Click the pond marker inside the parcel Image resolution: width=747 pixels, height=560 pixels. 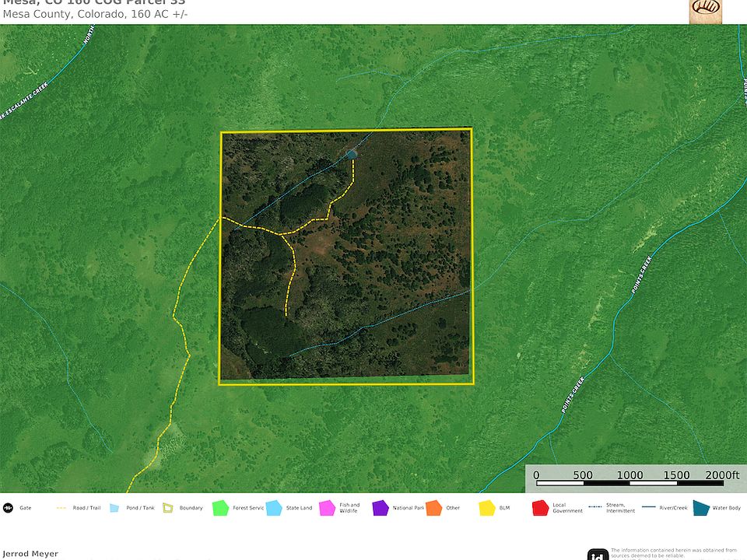click(352, 154)
